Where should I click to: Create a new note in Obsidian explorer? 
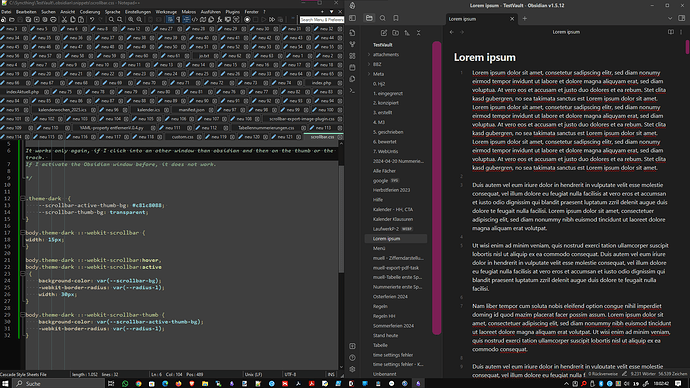pos(384,33)
